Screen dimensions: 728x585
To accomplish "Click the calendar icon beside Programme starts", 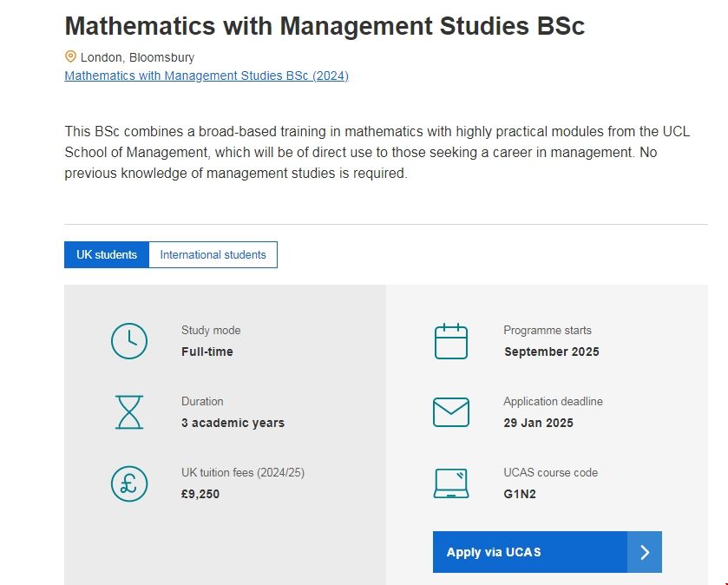I will [450, 341].
